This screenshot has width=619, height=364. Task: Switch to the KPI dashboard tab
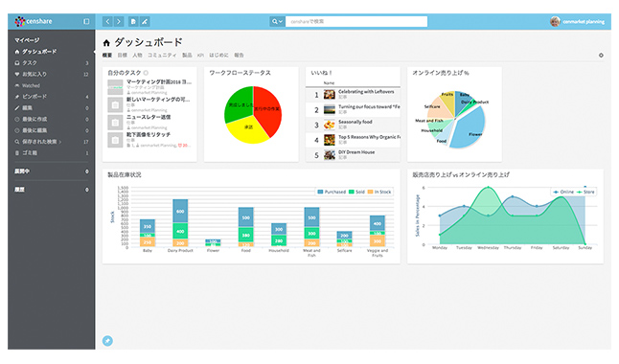pos(200,56)
